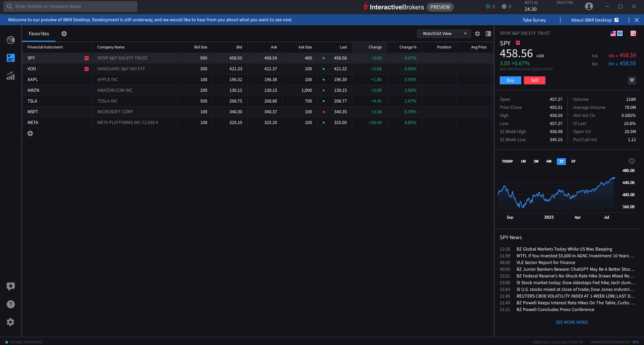The height and width of the screenshot is (345, 644).
Task: Click the Interactive Brokers logo
Action: pos(394,7)
